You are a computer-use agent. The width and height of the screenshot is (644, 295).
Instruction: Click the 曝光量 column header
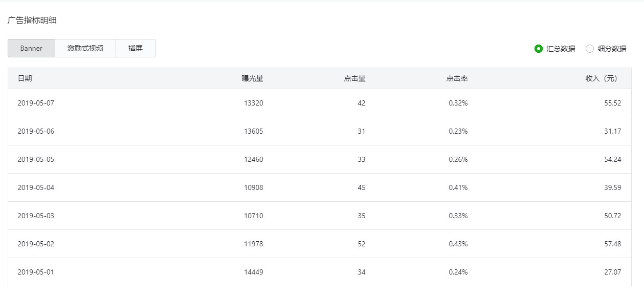point(253,78)
